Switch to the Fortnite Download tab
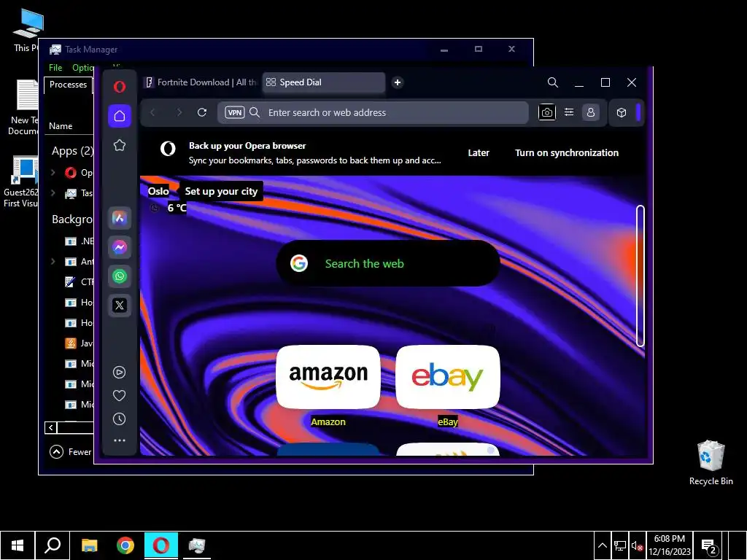The image size is (747, 560). click(201, 82)
